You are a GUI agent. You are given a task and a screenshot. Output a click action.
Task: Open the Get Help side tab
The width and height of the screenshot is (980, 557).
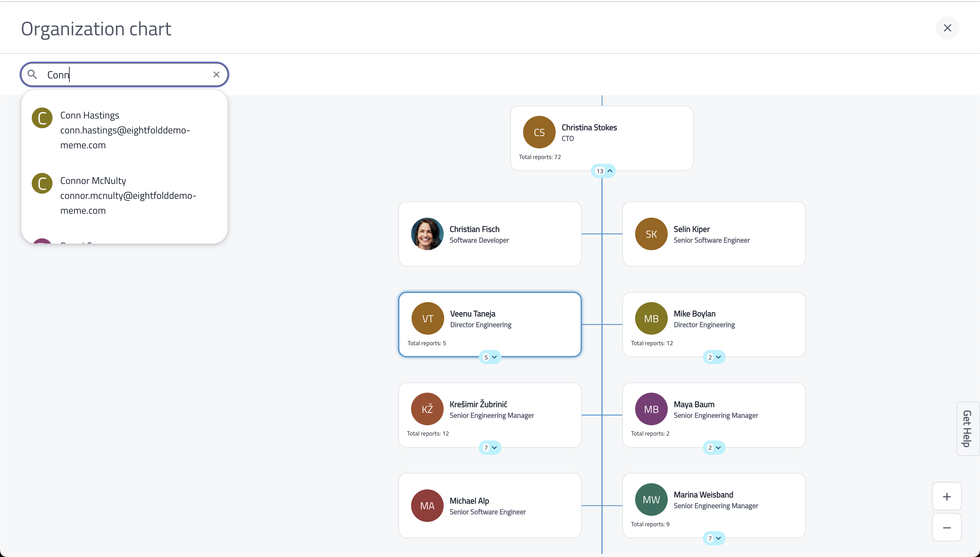(x=968, y=428)
